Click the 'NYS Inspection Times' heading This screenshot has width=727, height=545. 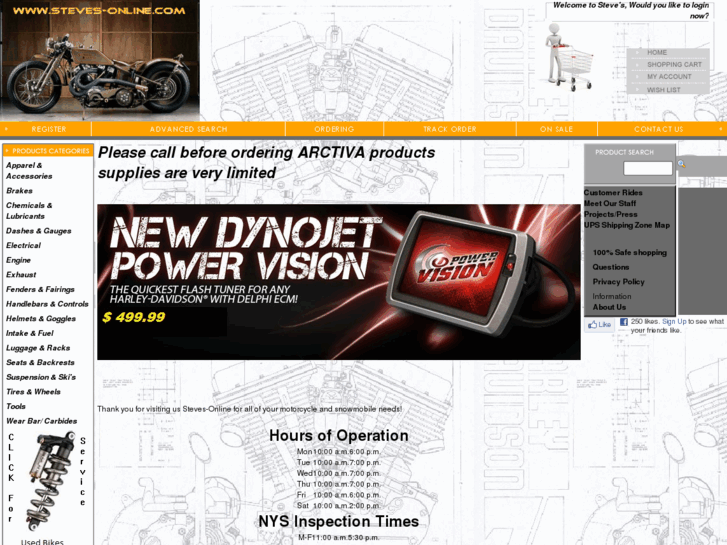click(339, 521)
